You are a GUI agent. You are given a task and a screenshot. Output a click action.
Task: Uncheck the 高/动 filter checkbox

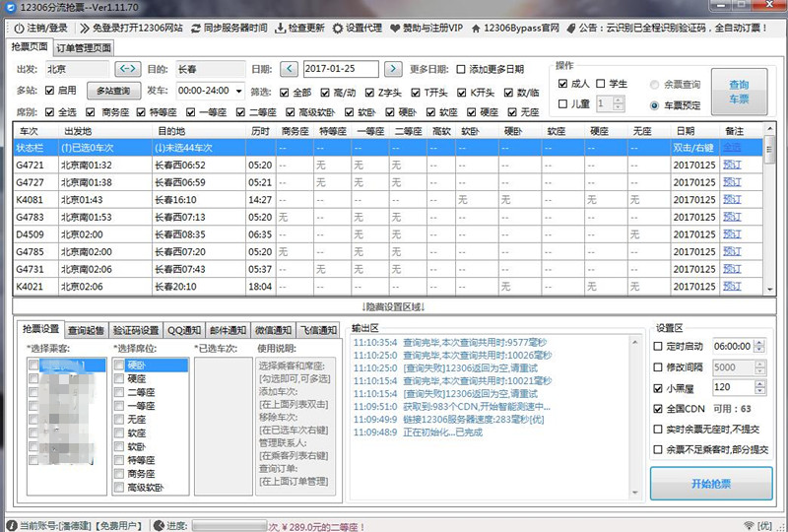coord(325,93)
